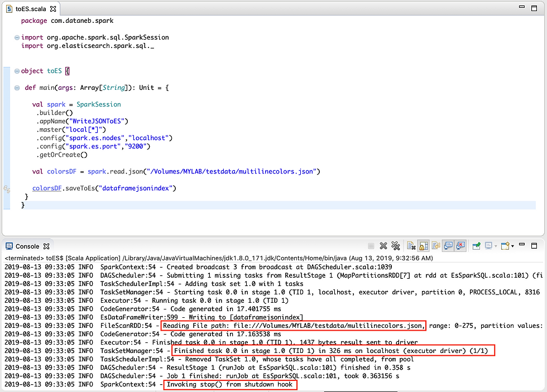Screen dimensions: 547x392
Task: Click the 'Invoking stop() from shutdown hook' log line
Action: (x=148, y=384)
